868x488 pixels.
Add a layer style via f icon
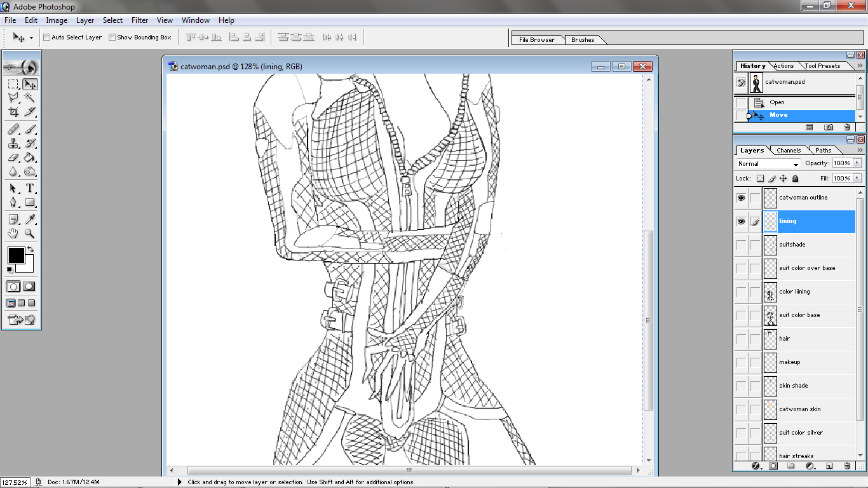click(756, 466)
